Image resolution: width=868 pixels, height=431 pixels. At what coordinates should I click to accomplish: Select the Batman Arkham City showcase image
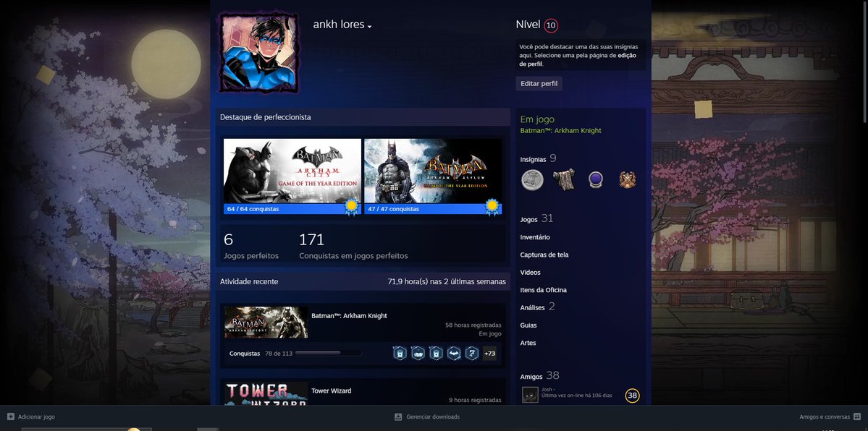point(292,171)
